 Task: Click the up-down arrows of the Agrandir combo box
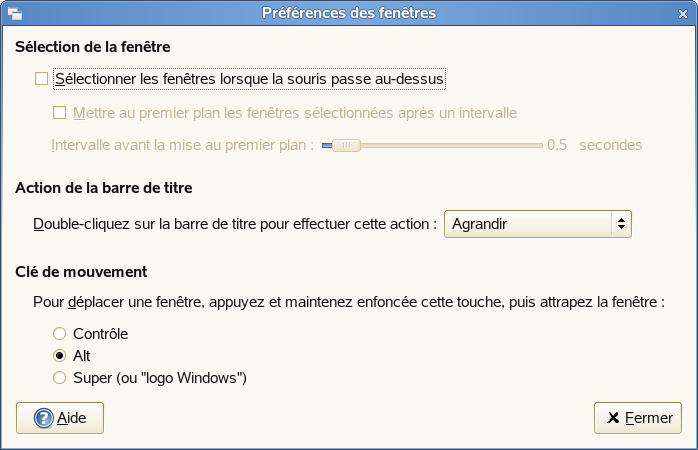pos(621,224)
